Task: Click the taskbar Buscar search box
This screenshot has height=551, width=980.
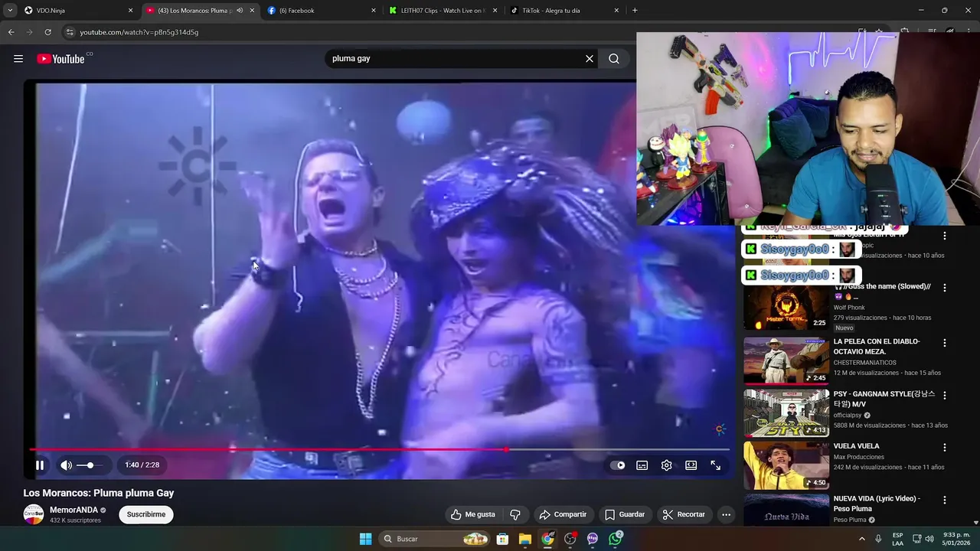Action: [435, 539]
